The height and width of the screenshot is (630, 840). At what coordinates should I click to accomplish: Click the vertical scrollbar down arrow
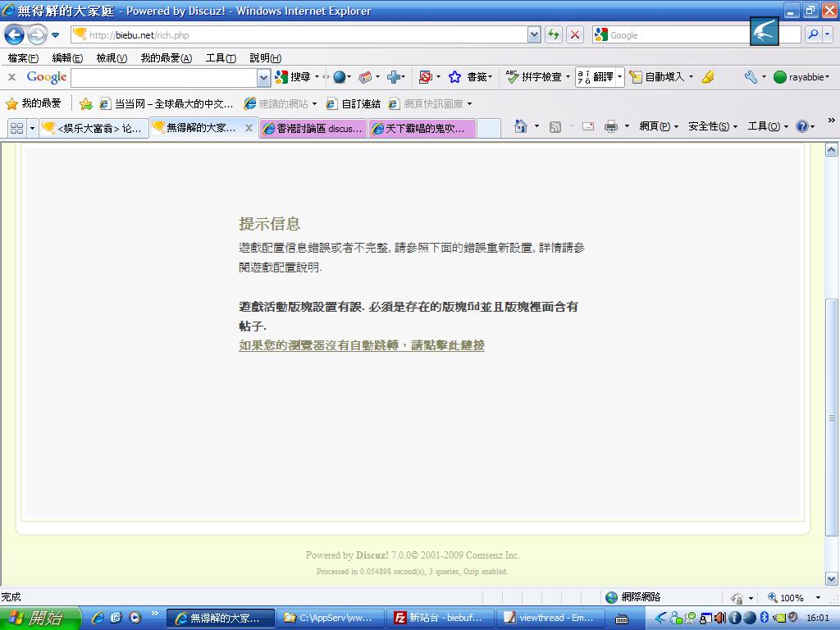coord(831,578)
